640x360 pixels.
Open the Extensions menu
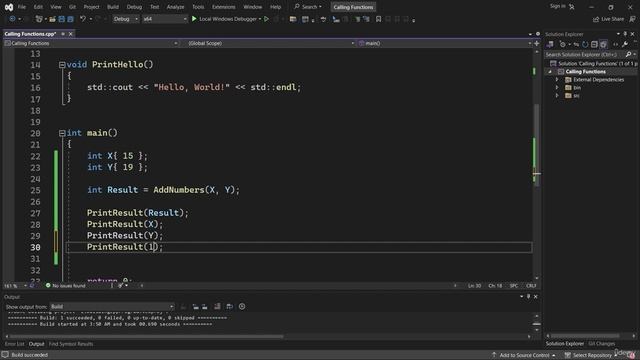click(x=223, y=7)
